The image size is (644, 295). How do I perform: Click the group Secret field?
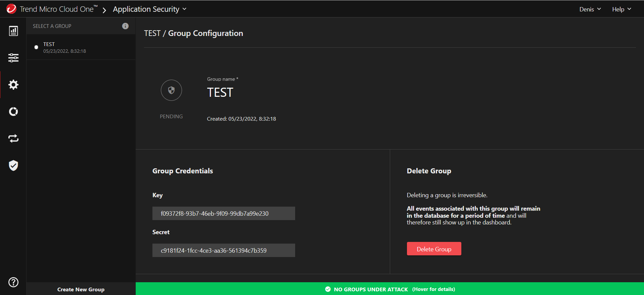click(x=224, y=250)
